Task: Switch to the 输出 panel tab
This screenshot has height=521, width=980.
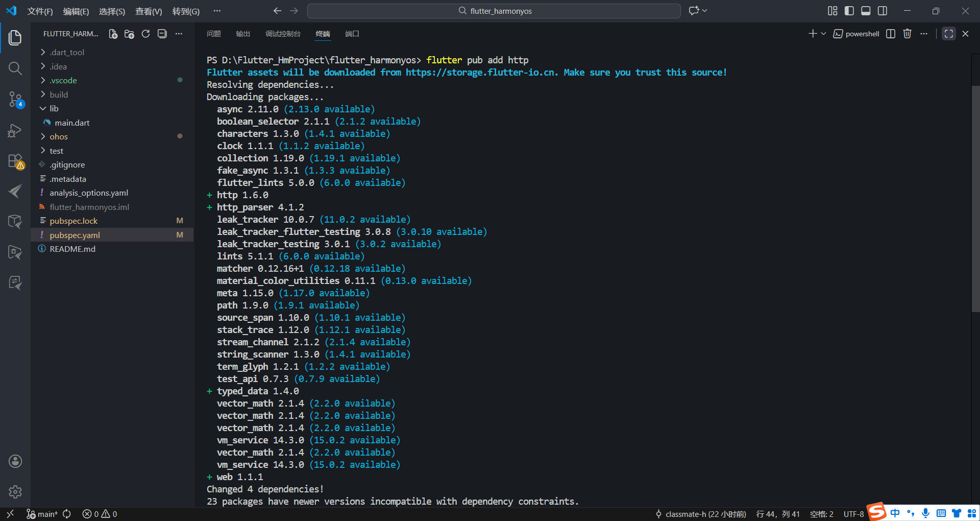Action: tap(243, 34)
